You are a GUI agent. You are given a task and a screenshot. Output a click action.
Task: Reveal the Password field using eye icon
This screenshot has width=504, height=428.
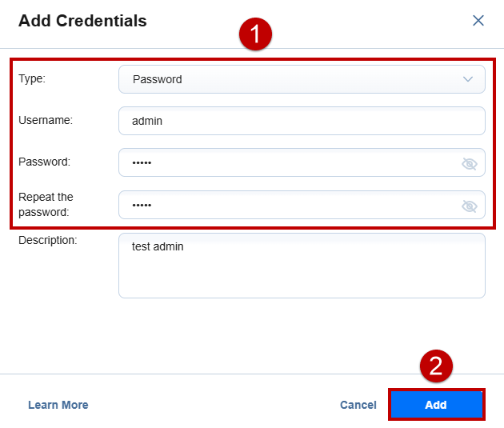click(470, 163)
